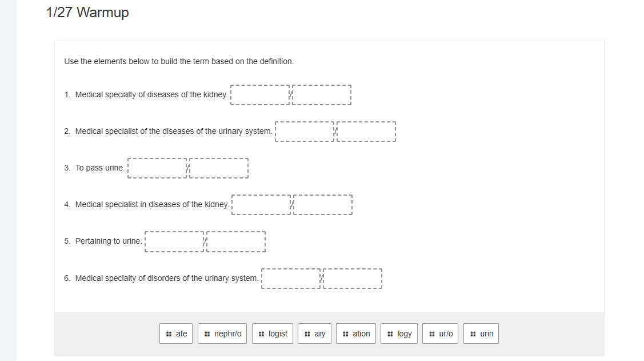Click the second blank for question 2
This screenshot has width=644, height=361.
[x=366, y=131]
